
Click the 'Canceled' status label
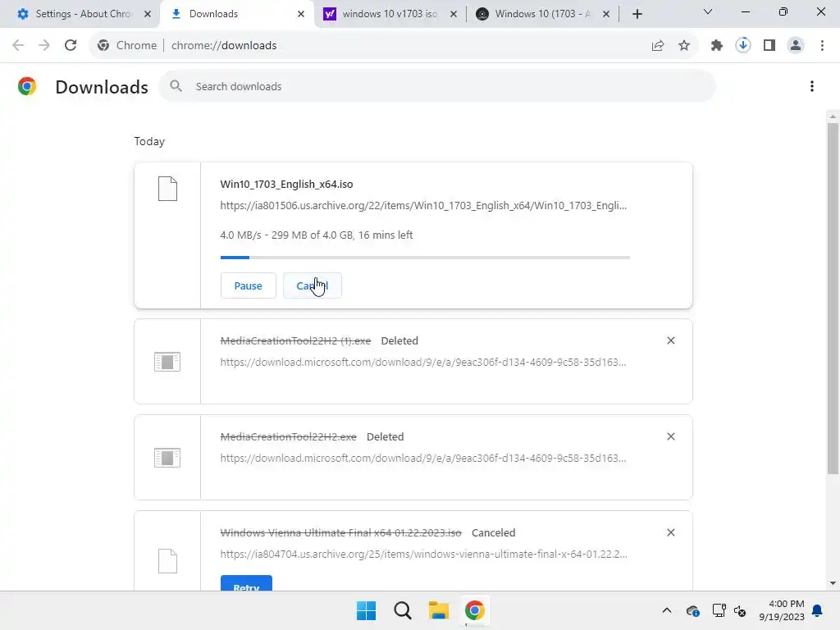tap(493, 532)
